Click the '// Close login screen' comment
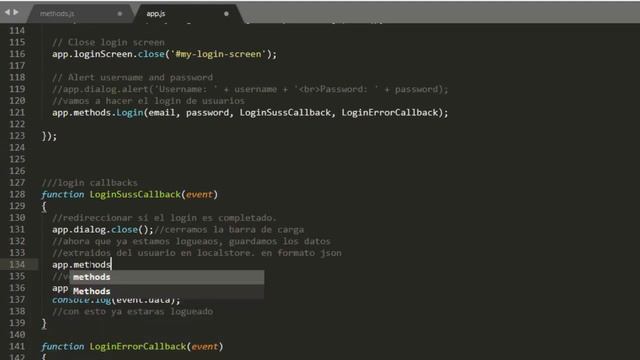 [x=108, y=42]
